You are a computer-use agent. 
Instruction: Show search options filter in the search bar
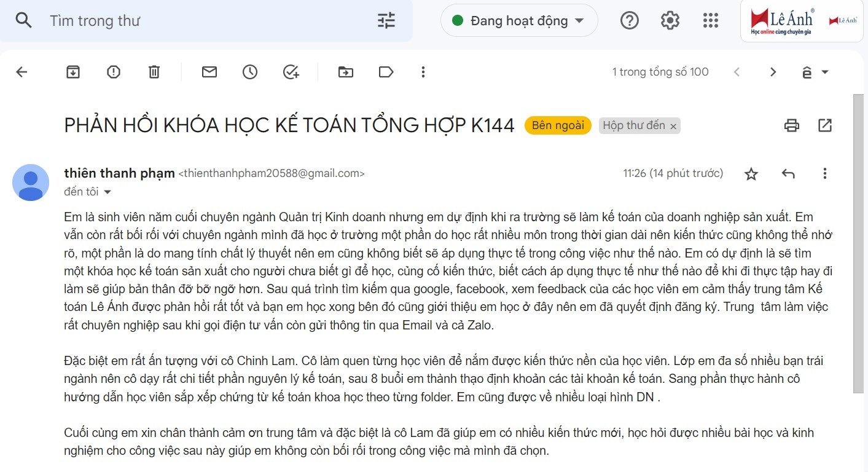coord(386,21)
